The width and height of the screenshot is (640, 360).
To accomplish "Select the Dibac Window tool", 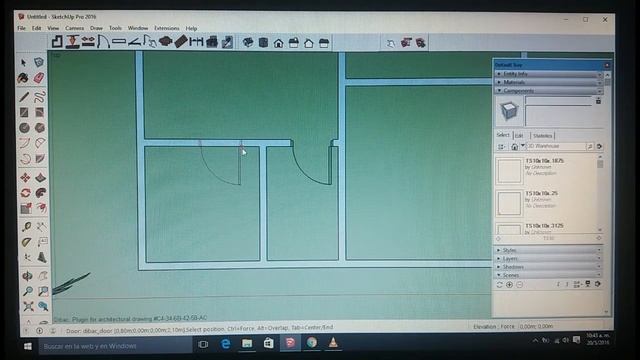I will [x=119, y=42].
